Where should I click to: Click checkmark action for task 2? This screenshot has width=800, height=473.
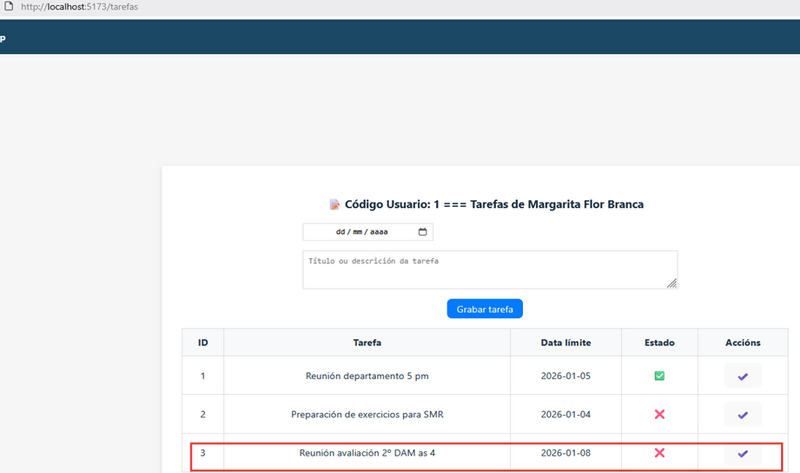743,415
